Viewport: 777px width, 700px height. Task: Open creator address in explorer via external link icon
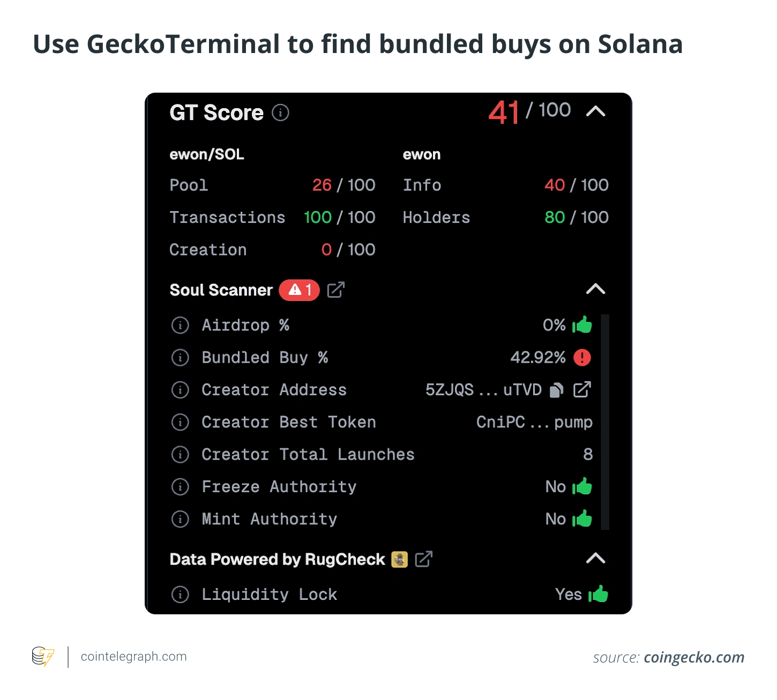pos(582,390)
